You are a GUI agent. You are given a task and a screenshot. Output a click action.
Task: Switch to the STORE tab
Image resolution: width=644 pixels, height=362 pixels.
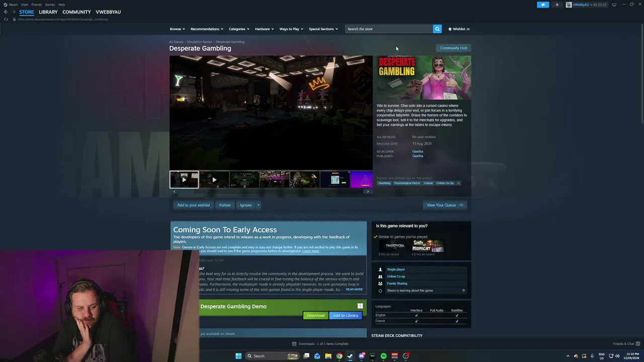pyautogui.click(x=27, y=12)
